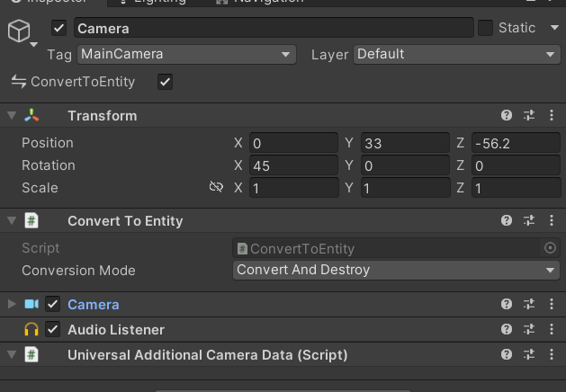
Task: Click the GameObject name field
Action: coord(273,28)
